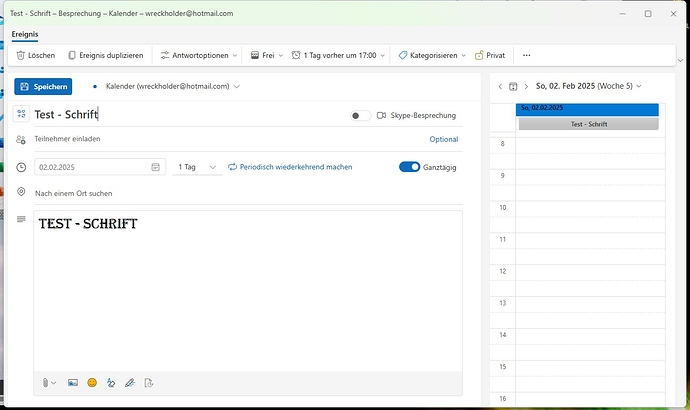Viewport: 690px width, 410px height.
Task: Show formatting options icon
Action: 111,383
